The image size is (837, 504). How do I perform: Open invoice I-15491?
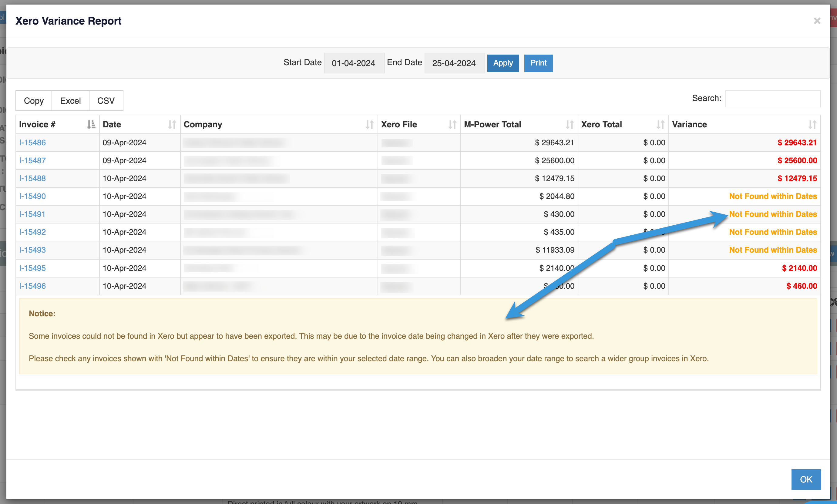(32, 214)
